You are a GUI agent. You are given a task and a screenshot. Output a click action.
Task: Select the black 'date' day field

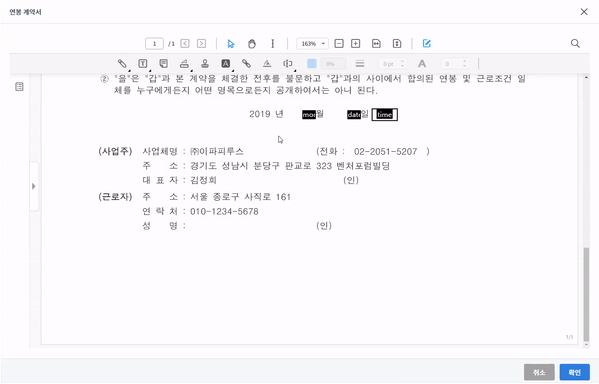354,114
